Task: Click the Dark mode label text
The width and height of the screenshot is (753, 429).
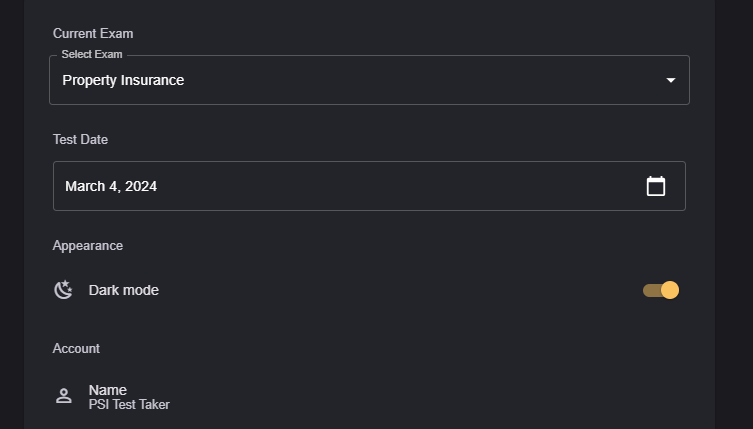Action: pyautogui.click(x=124, y=290)
